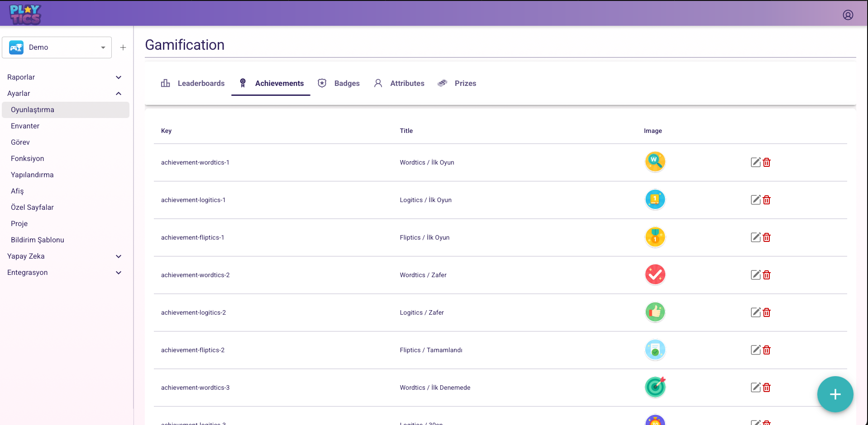
Task: Open Bildirim Şablonu settings
Action: click(37, 240)
